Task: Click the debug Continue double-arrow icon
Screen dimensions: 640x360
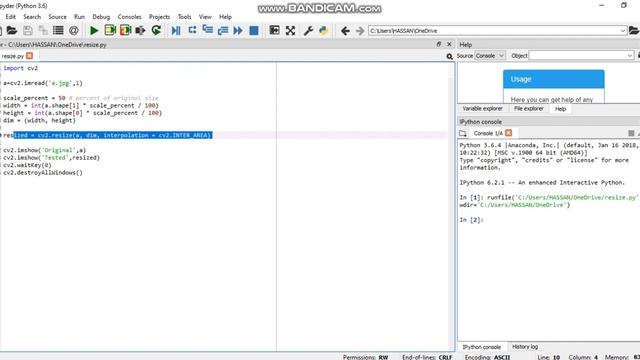Action: (x=238, y=31)
